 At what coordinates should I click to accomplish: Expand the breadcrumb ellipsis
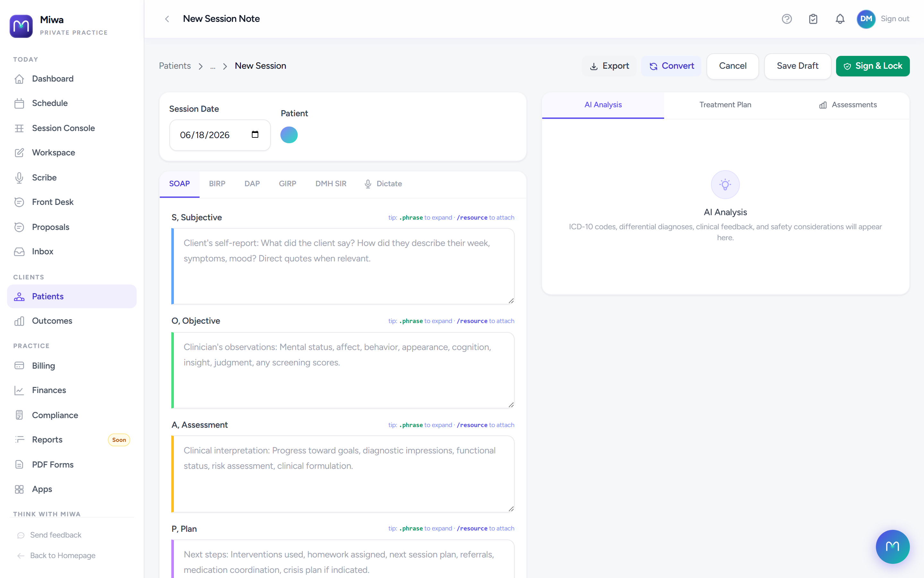tap(213, 66)
